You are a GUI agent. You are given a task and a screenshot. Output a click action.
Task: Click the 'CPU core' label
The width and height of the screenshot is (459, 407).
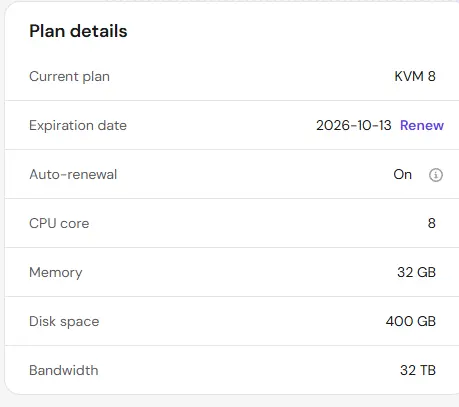pyautogui.click(x=59, y=223)
